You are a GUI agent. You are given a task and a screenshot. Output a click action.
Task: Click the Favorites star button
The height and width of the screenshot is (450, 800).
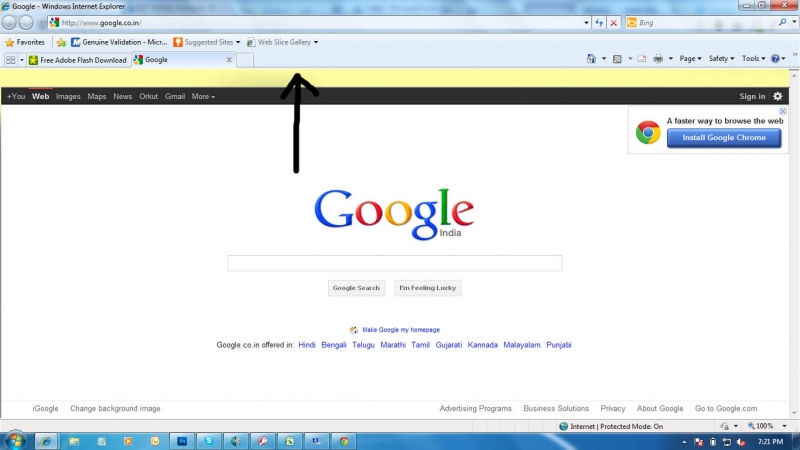pyautogui.click(x=24, y=43)
